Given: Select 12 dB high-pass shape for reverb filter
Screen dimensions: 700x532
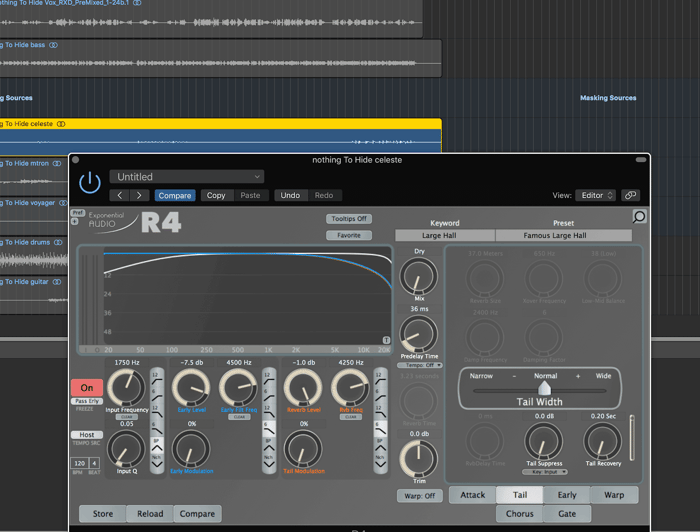Looking at the screenshot, I should (x=380, y=378).
